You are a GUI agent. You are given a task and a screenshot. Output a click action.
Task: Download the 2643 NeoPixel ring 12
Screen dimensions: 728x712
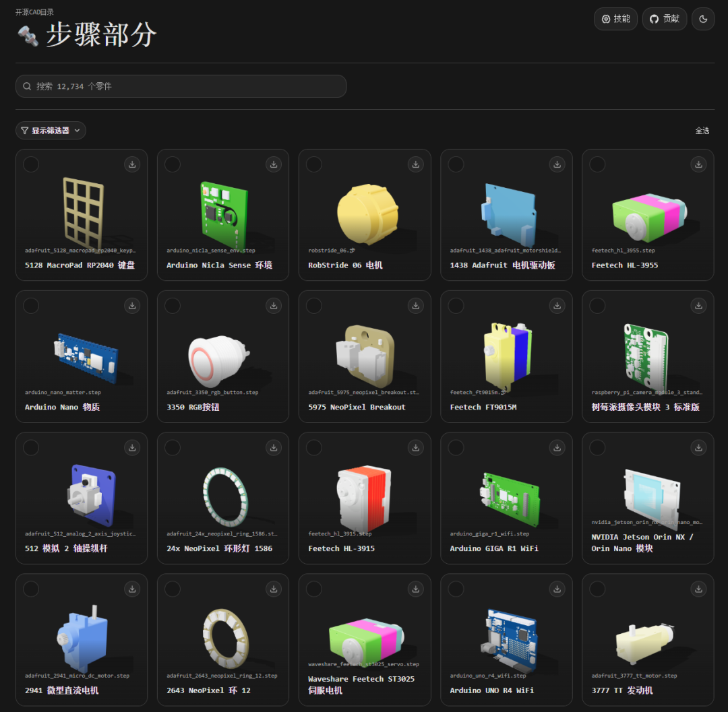point(274,589)
